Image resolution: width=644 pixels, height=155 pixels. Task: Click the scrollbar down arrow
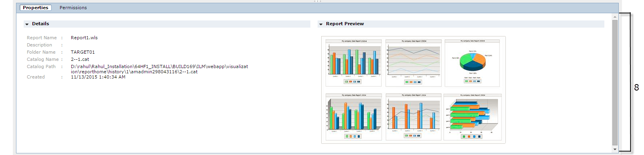pos(615,149)
